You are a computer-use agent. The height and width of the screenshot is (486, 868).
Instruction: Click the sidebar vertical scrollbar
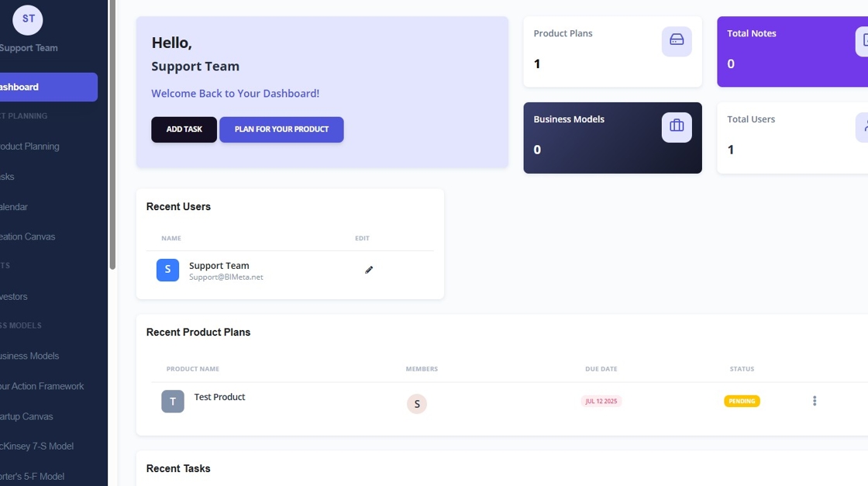coord(112,135)
